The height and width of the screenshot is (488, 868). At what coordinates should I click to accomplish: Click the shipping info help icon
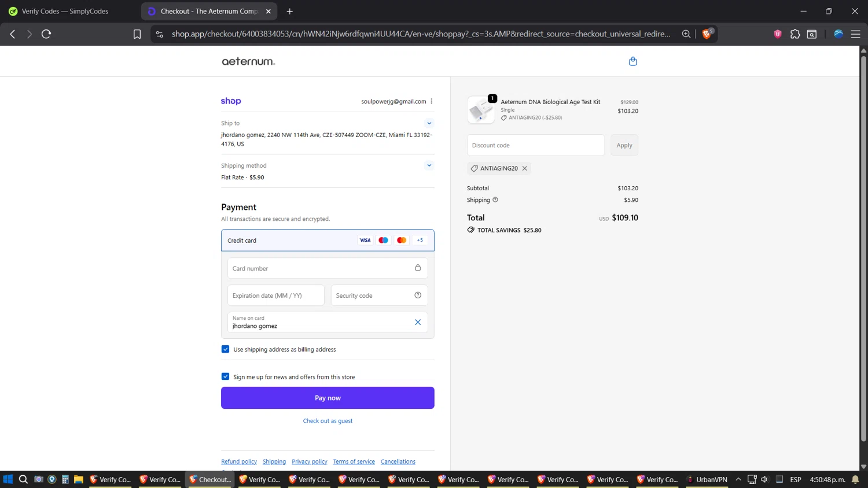point(495,200)
